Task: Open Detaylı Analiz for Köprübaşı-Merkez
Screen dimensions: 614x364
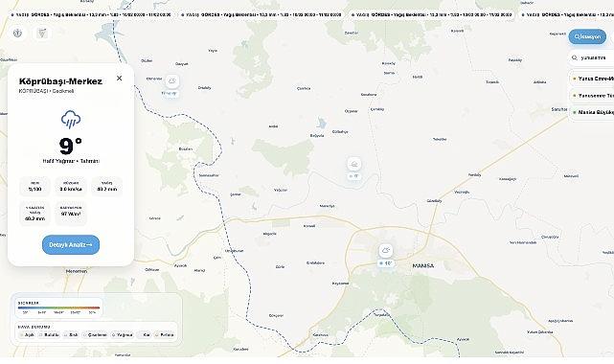Action: [71, 244]
